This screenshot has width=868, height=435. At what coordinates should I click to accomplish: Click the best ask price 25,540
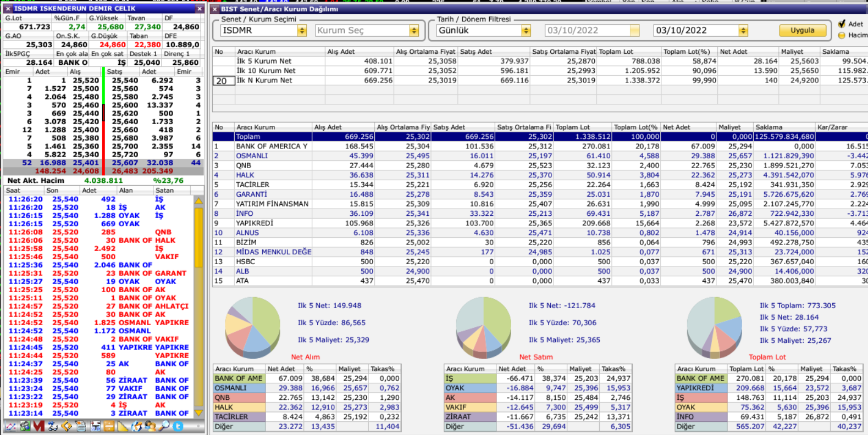coord(125,80)
